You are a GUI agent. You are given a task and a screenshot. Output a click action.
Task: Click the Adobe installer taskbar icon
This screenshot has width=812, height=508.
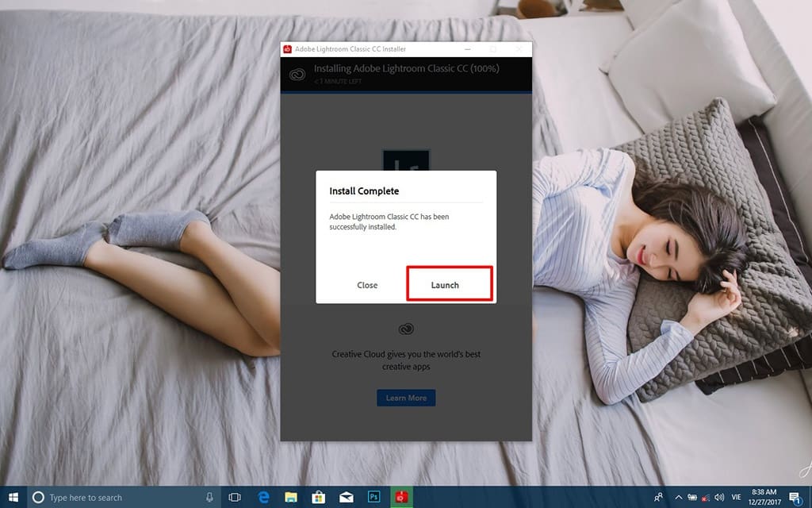pyautogui.click(x=402, y=497)
